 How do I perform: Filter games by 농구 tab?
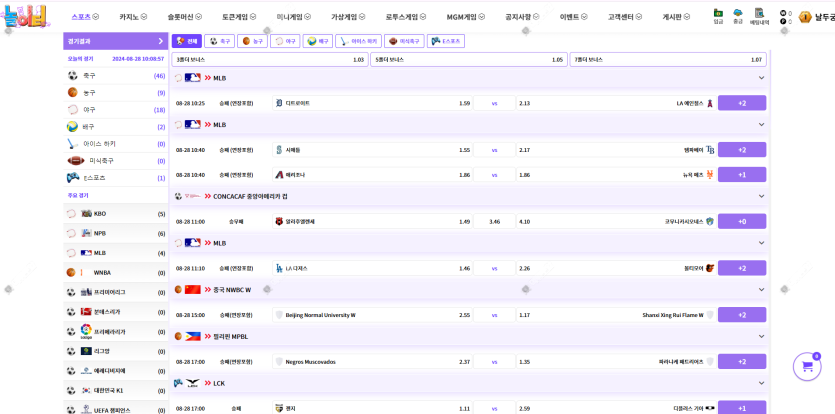pos(252,41)
